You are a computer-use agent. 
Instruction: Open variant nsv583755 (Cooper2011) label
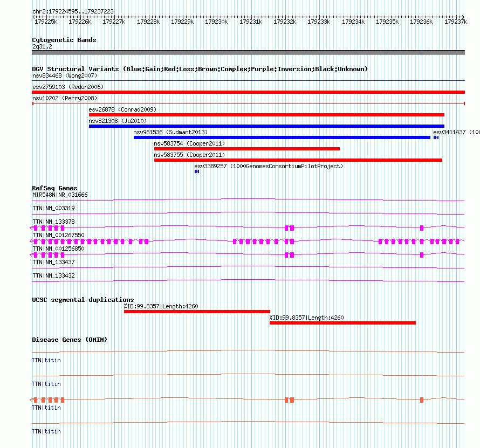point(189,155)
